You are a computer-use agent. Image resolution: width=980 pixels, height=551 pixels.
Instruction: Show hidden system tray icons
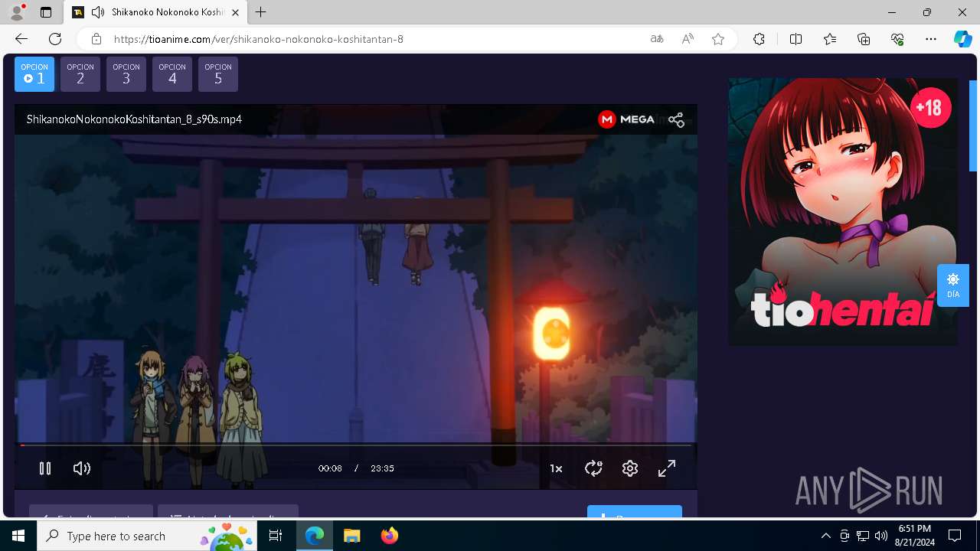coord(825,536)
